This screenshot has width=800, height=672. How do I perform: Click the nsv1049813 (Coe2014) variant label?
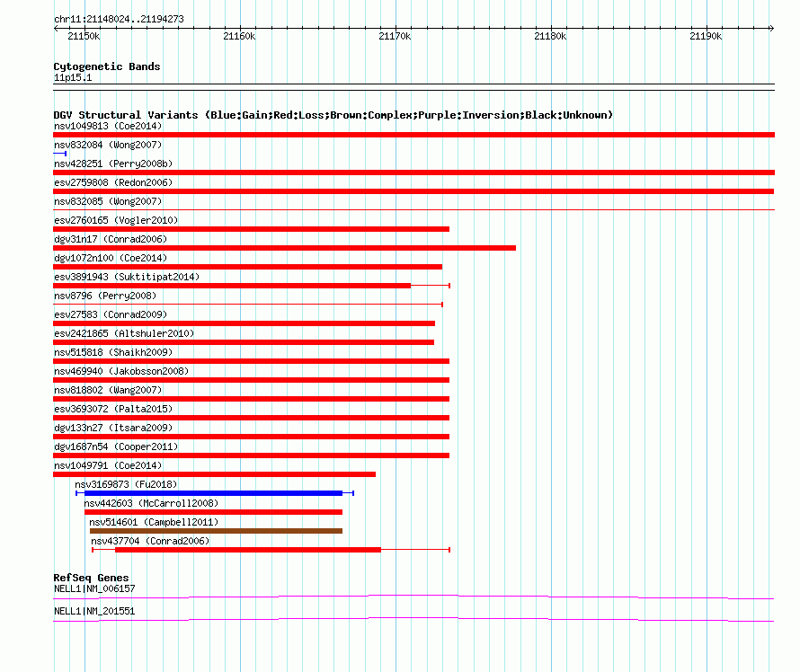[x=108, y=126]
